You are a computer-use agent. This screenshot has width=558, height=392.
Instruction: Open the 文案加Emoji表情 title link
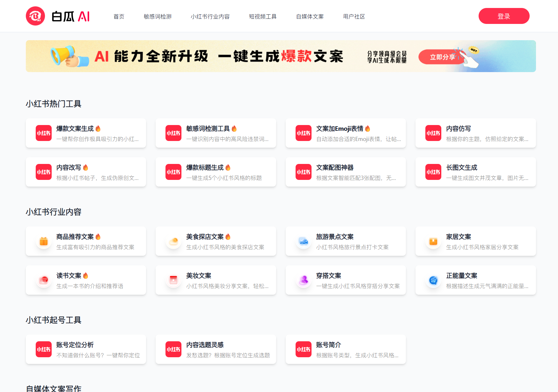click(x=340, y=129)
